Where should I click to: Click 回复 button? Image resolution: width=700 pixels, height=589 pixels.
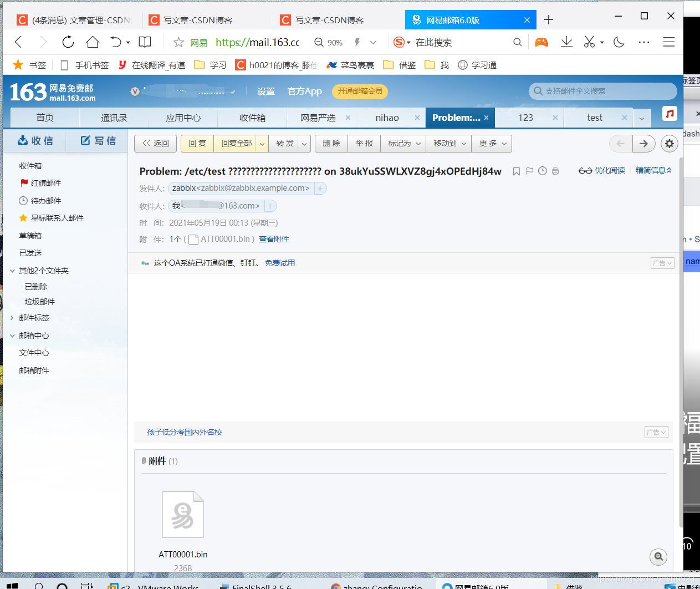(x=197, y=144)
